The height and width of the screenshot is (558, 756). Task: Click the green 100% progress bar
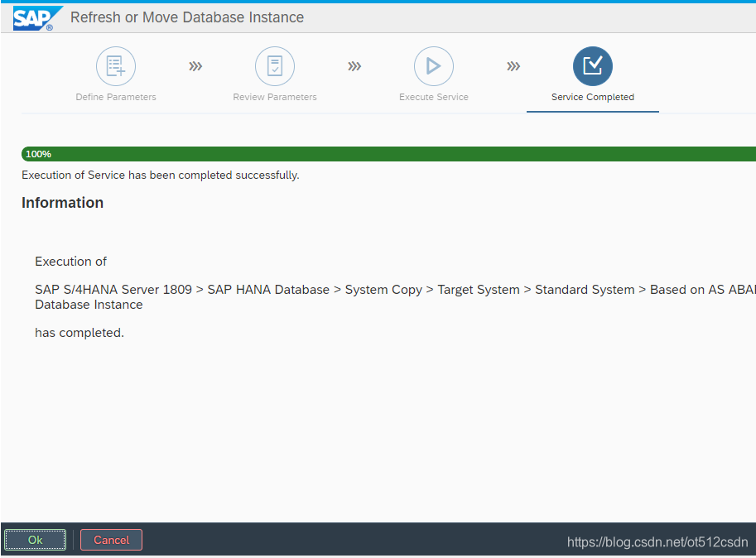click(x=388, y=154)
